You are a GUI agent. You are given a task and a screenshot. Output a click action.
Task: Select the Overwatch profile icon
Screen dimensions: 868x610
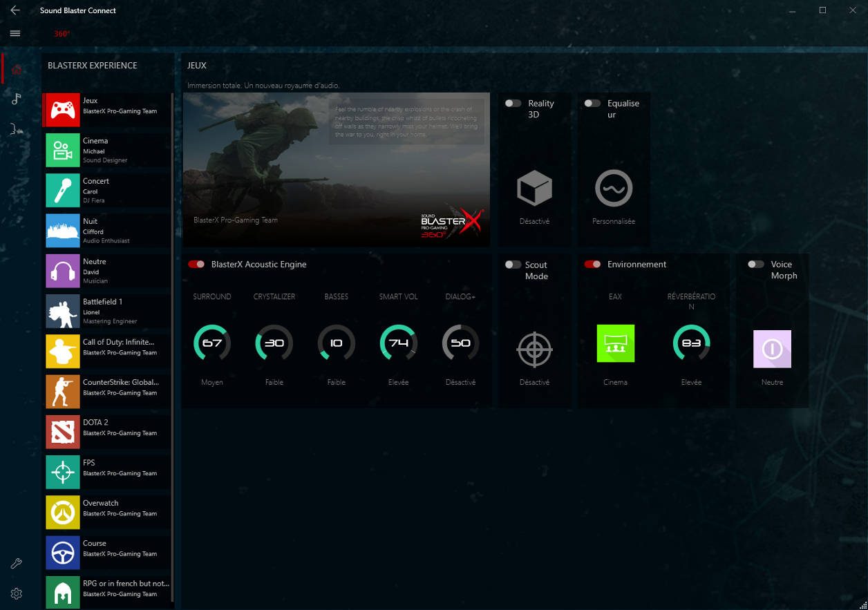pyautogui.click(x=63, y=513)
